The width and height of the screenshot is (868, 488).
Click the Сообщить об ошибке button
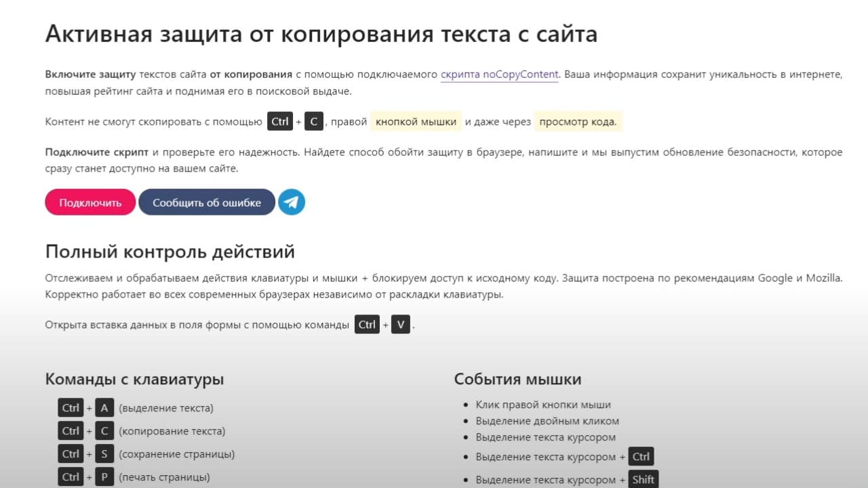pos(207,202)
